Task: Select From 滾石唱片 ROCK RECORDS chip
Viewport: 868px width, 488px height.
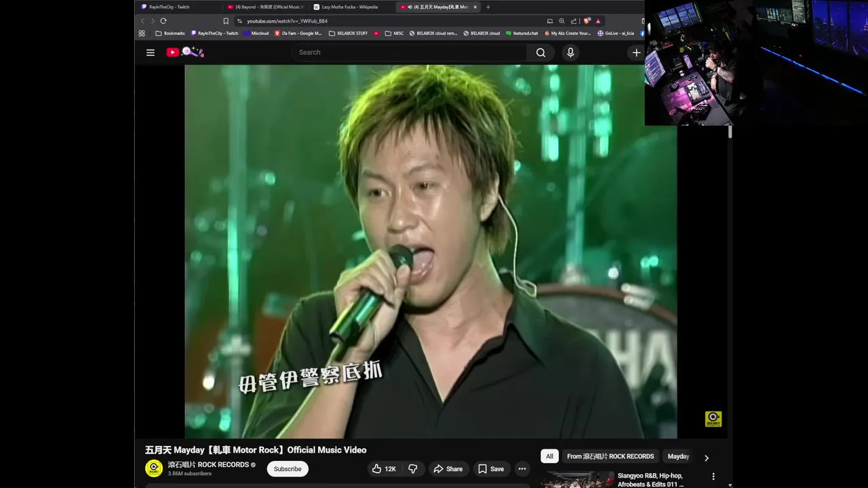Action: 610,456
